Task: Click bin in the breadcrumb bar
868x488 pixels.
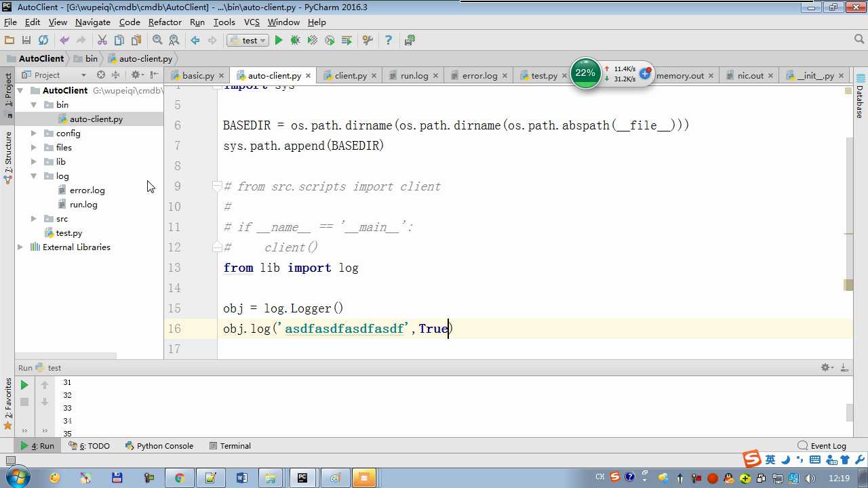Action: tap(85, 59)
